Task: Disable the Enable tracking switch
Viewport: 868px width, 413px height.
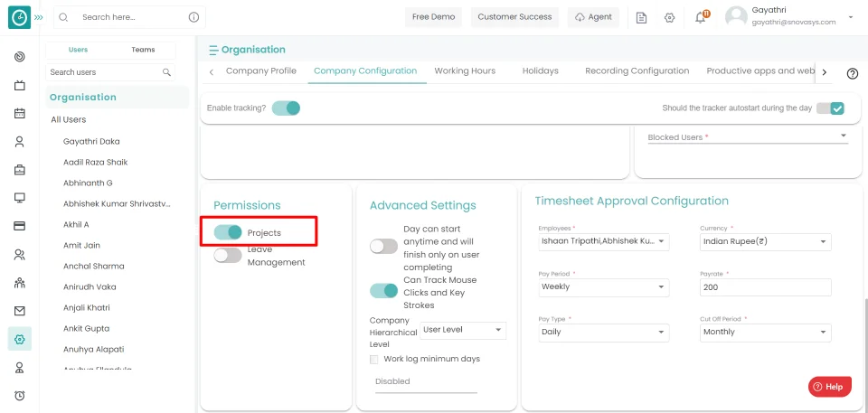Action: click(x=286, y=108)
